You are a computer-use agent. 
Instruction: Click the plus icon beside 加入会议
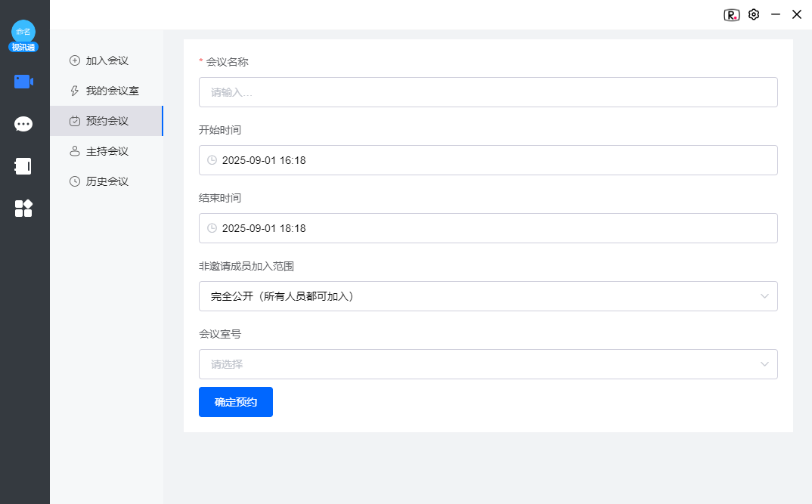[74, 60]
